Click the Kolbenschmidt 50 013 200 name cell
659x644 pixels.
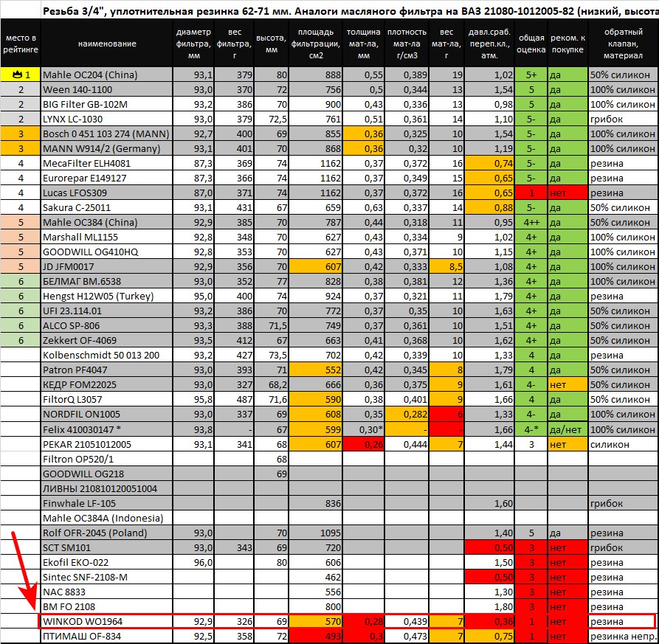coord(107,355)
